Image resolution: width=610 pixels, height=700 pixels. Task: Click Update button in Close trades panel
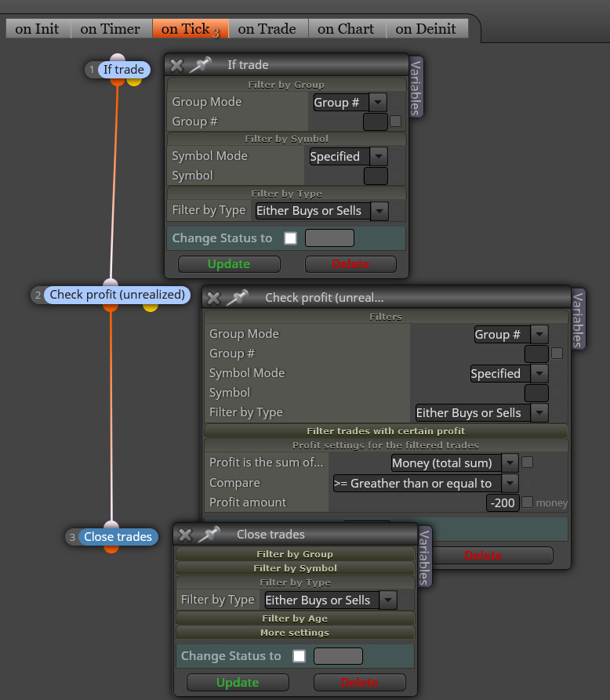pos(238,683)
